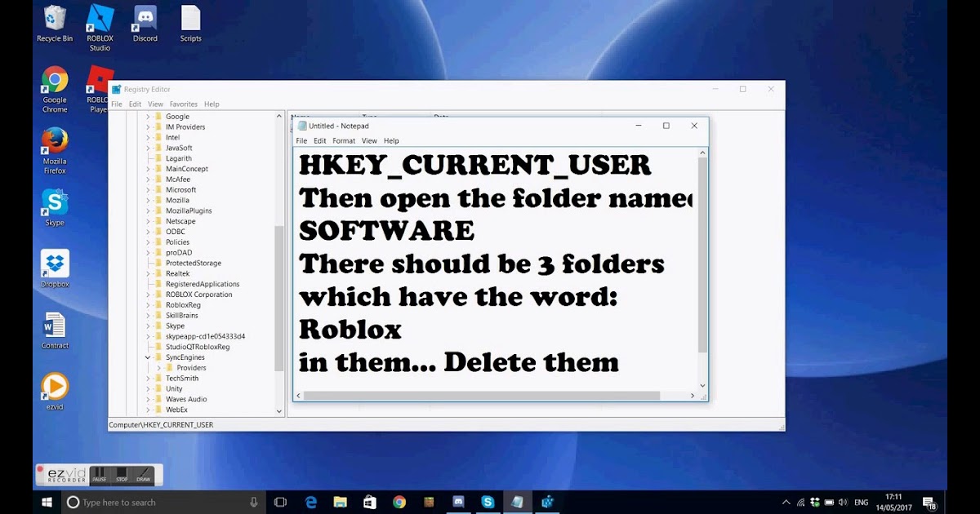Switch to Chrome via the taskbar icon
This screenshot has height=514, width=980.
(399, 502)
